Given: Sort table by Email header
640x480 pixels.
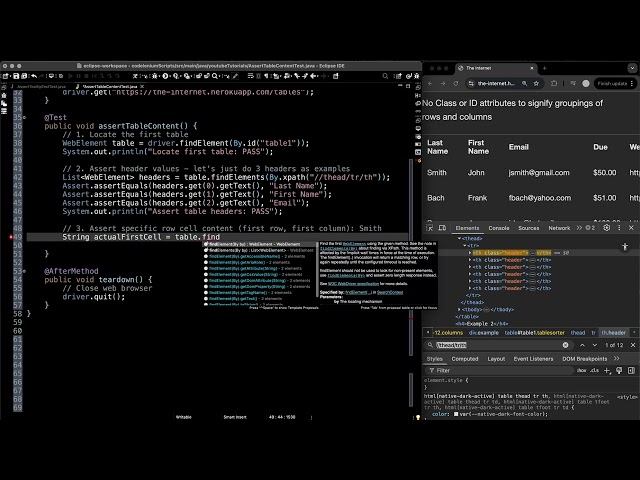Looking at the screenshot, I should click(518, 147).
